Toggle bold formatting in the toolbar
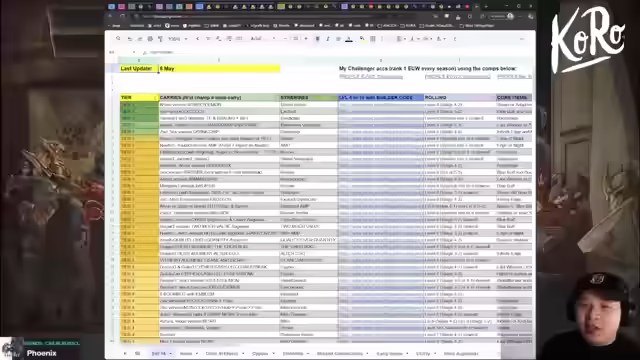 pos(318,39)
